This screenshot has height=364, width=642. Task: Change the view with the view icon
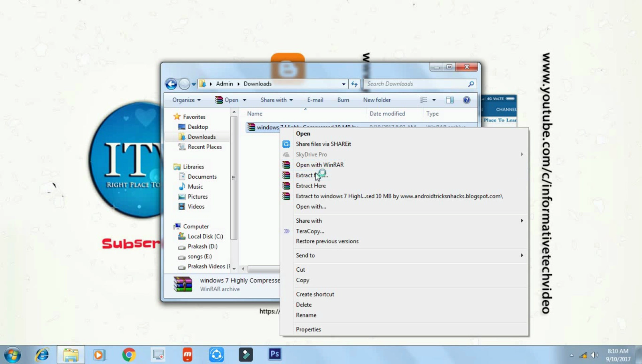tap(424, 100)
